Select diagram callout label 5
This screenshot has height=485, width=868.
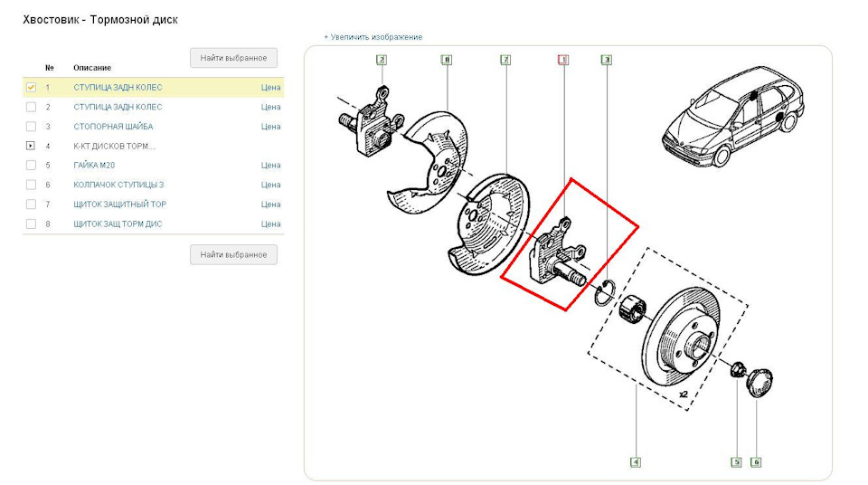tap(736, 461)
